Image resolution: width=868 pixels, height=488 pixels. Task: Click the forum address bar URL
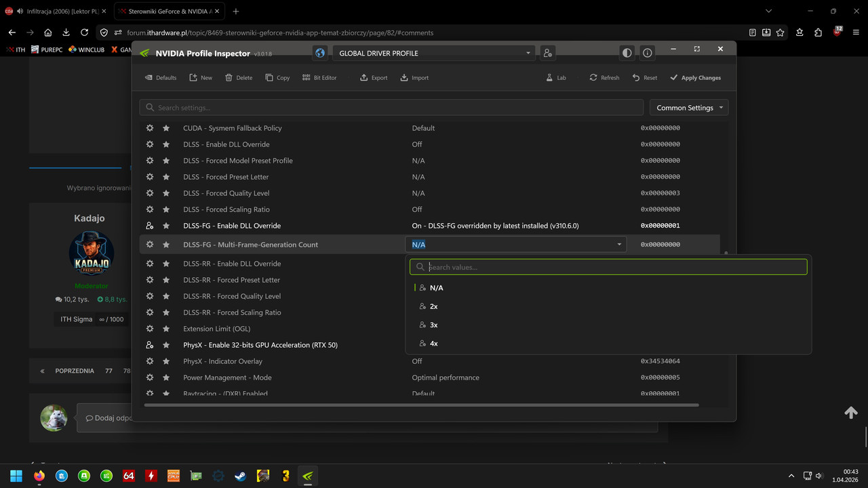[x=279, y=33]
